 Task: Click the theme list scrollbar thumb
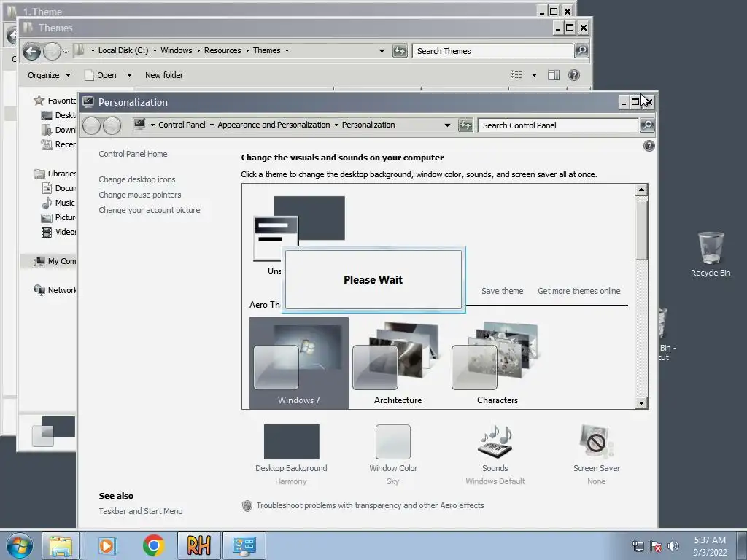pos(641,228)
